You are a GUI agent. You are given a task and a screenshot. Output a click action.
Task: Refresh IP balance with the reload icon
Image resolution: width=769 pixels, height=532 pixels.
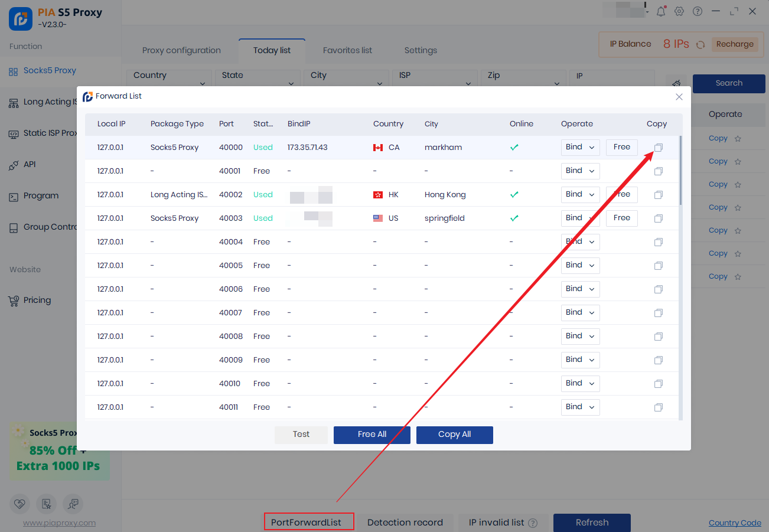pyautogui.click(x=700, y=44)
